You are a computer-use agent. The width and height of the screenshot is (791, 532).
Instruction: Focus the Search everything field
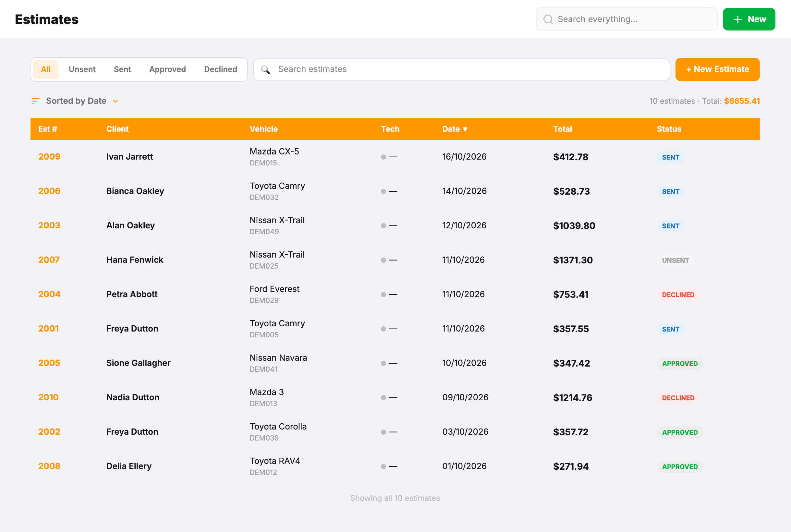pos(627,19)
